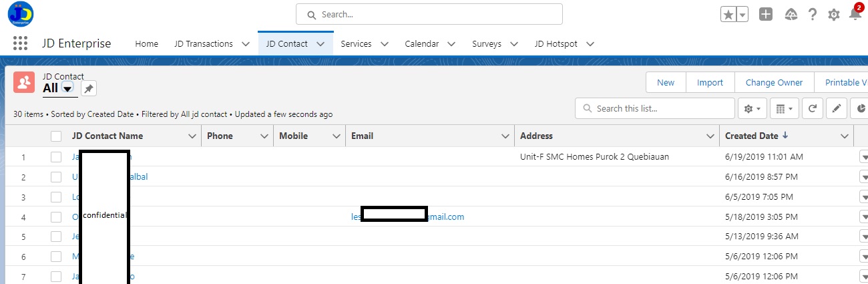Image resolution: width=868 pixels, height=284 pixels.
Task: Expand the JD Transactions tab dropdown chevron
Action: tap(245, 44)
